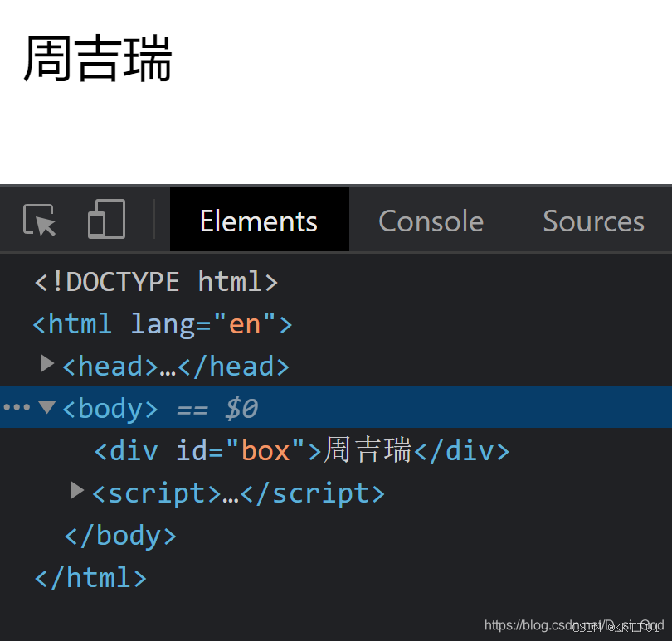
Task: Toggle the device toolbar icon
Action: tap(106, 219)
